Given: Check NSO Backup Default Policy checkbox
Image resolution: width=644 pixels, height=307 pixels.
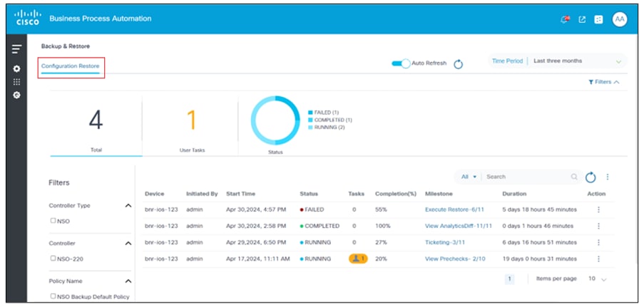Looking at the screenshot, I should tap(53, 296).
